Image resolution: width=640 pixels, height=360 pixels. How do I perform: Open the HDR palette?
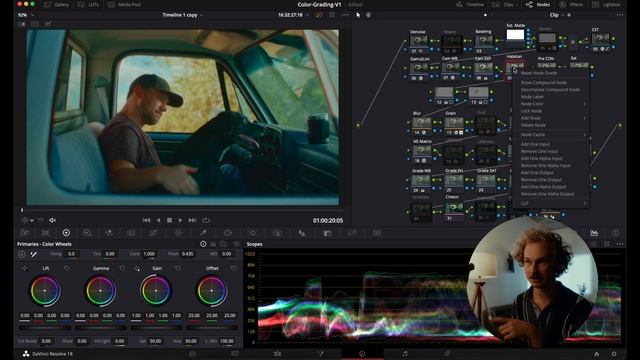tap(87, 233)
